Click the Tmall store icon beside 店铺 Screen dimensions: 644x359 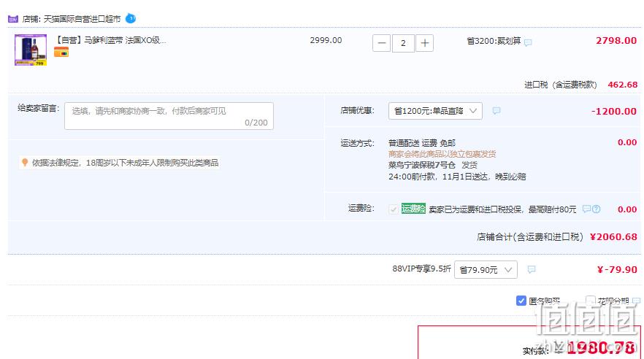pos(13,19)
